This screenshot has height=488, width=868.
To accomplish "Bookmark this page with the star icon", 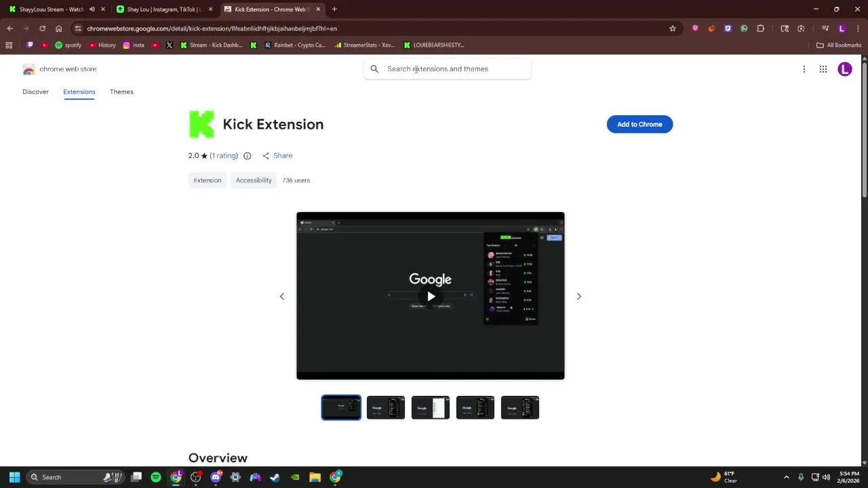I will [x=673, y=28].
